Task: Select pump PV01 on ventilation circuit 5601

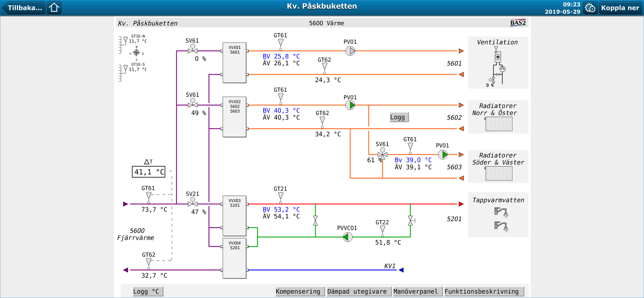Action: pos(350,51)
